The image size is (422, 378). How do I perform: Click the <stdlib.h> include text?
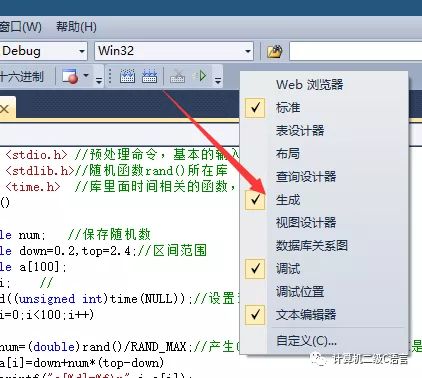click(40, 171)
